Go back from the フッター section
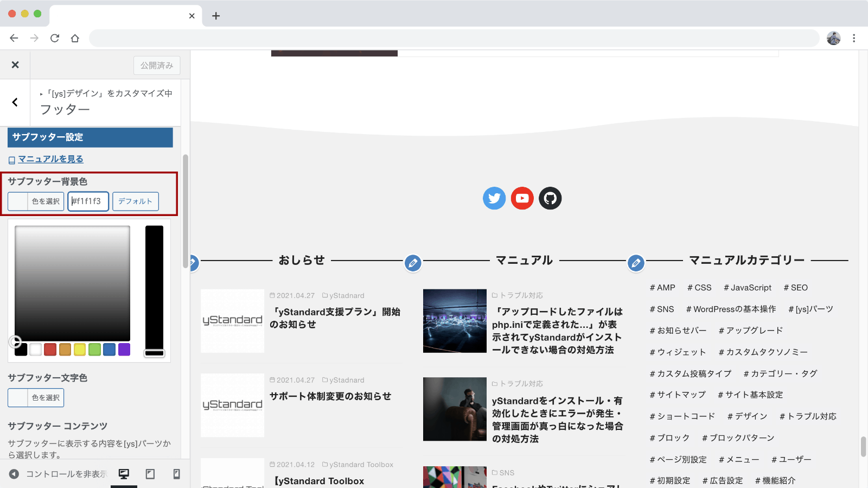Screen dimensions: 868x488 click(15, 102)
